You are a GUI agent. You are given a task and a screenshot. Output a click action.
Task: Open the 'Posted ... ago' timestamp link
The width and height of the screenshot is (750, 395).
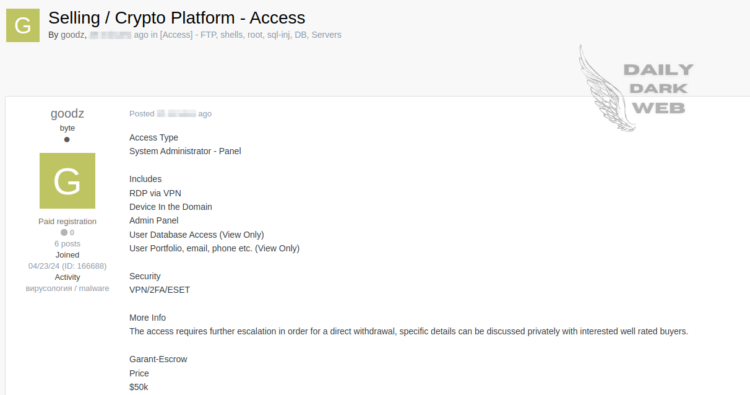point(170,114)
